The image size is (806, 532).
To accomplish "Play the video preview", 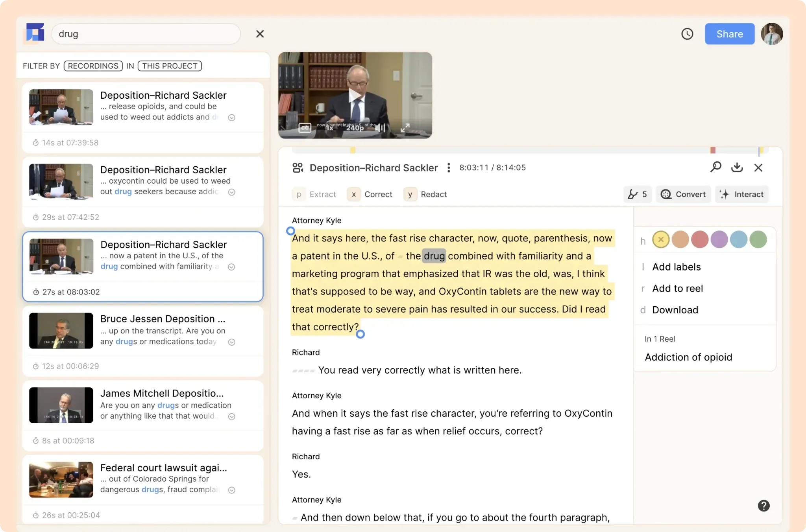I will 355,95.
